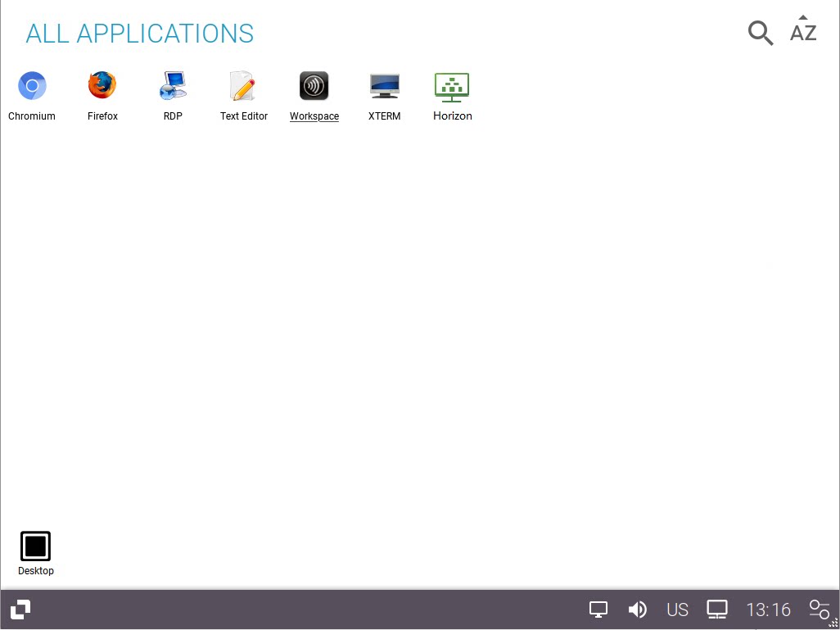Image resolution: width=840 pixels, height=630 pixels.
Task: Open the XTERM terminal
Action: tap(385, 95)
